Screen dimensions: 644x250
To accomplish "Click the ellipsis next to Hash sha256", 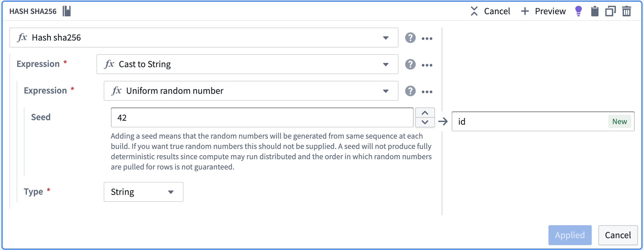I will [x=427, y=38].
